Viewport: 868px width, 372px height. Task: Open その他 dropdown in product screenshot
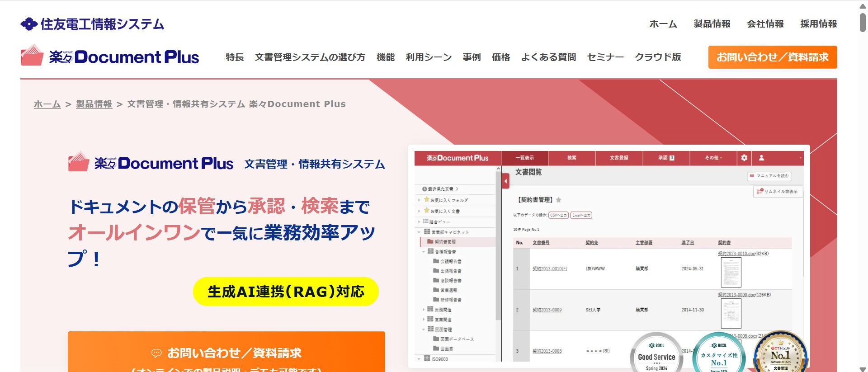coord(713,158)
